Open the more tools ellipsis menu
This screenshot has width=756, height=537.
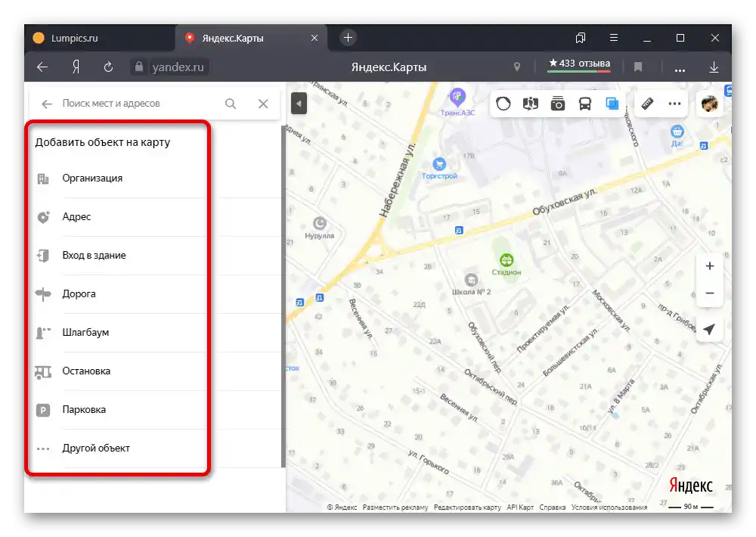pyautogui.click(x=675, y=103)
